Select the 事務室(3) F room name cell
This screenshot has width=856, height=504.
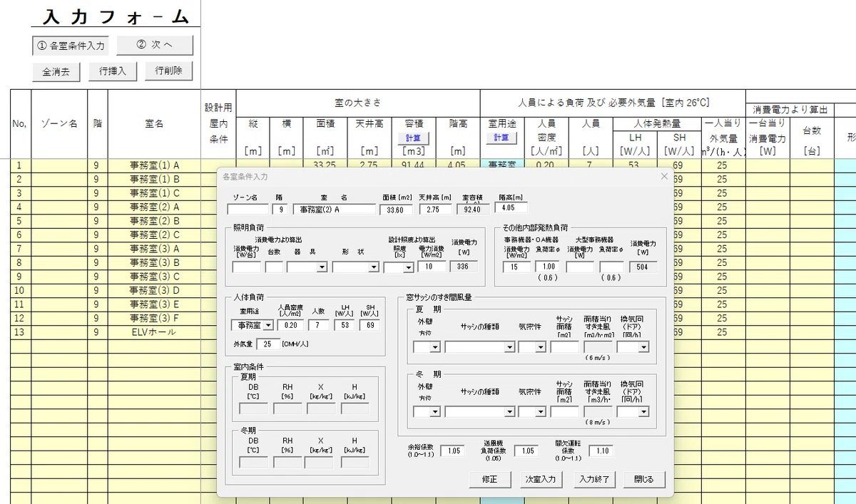(x=155, y=318)
